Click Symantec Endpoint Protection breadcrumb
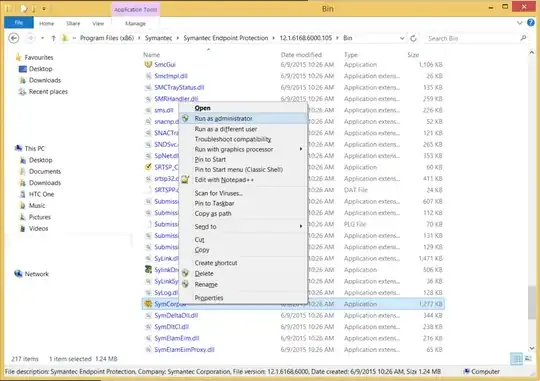Screen dimensions: 540x381 tap(226, 38)
